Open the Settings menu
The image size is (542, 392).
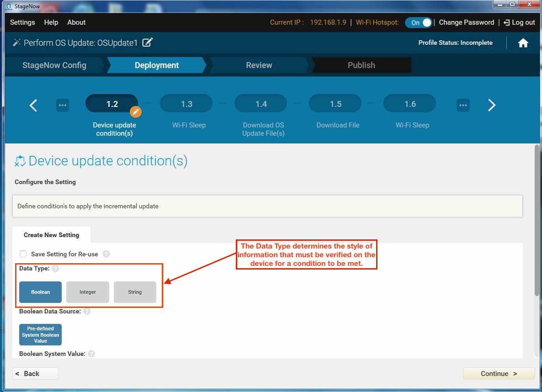22,22
